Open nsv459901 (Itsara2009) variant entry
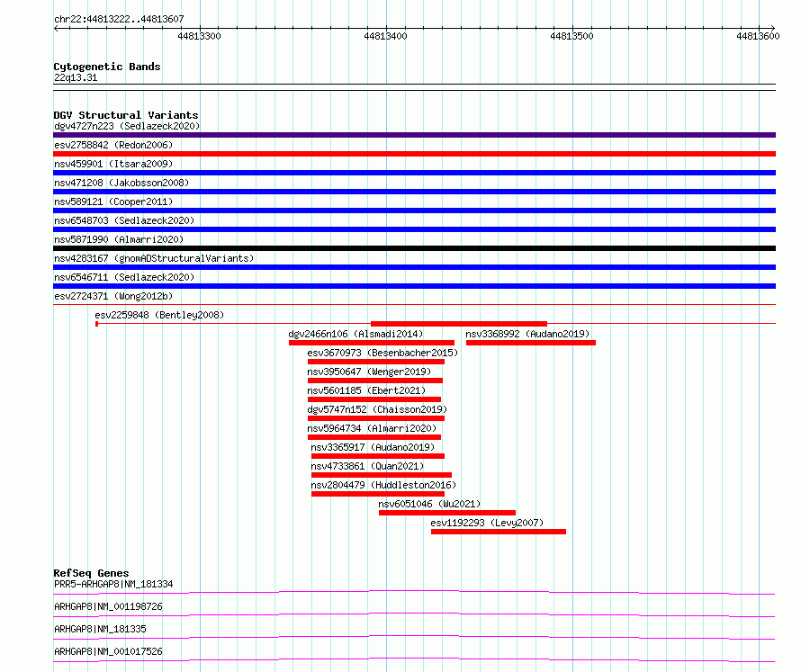Image resolution: width=801 pixels, height=672 pixels. click(113, 164)
